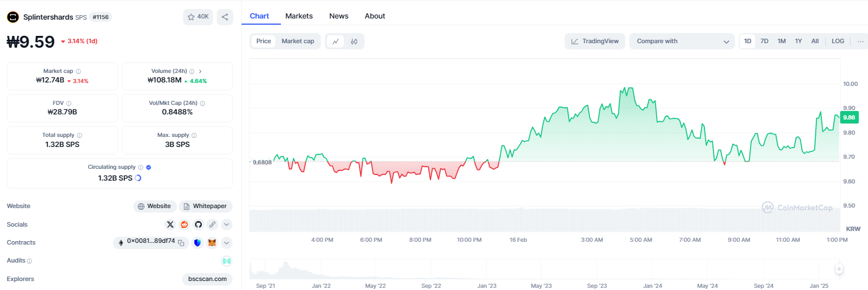
Task: Open the Compare with dropdown
Action: coord(682,41)
